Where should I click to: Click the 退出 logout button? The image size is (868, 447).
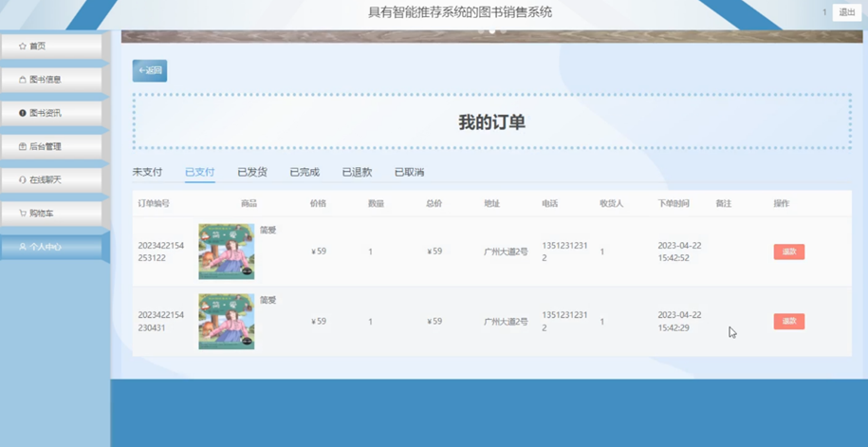(847, 12)
